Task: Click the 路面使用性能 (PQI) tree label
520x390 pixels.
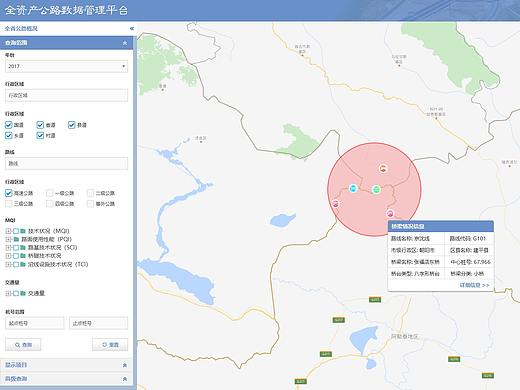Action: [46, 239]
